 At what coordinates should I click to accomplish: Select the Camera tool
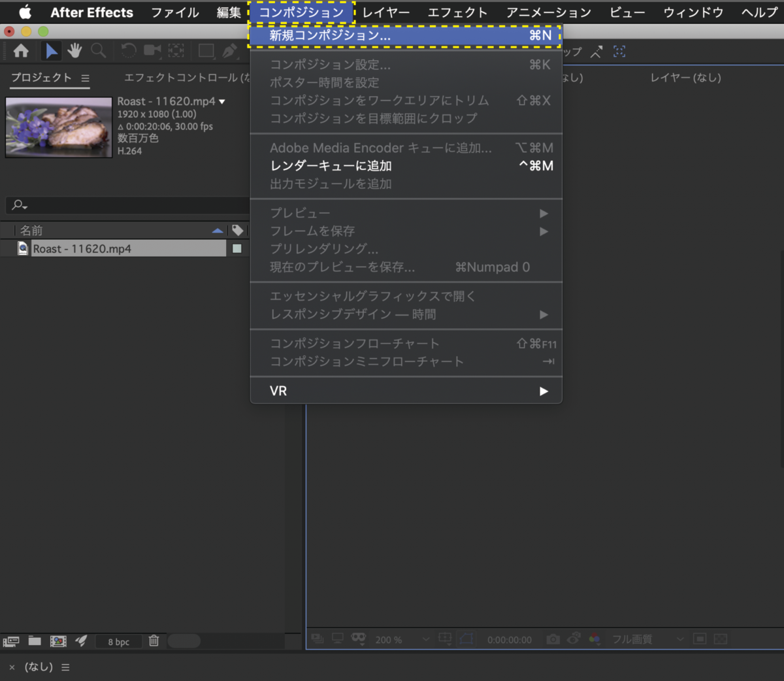tap(152, 51)
